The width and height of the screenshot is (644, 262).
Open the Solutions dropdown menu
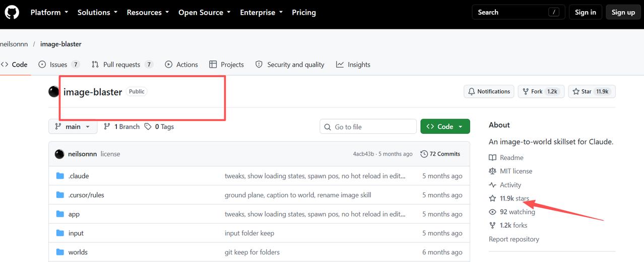97,12
